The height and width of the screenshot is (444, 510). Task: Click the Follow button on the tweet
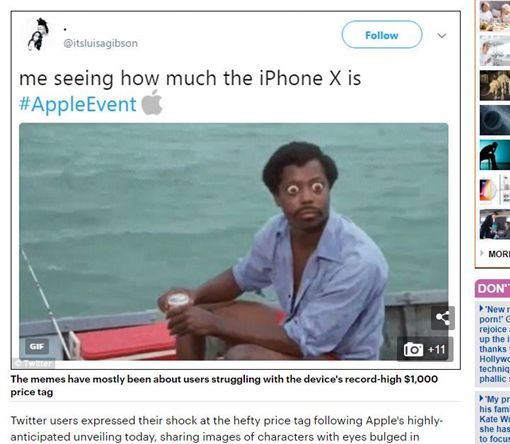(382, 35)
